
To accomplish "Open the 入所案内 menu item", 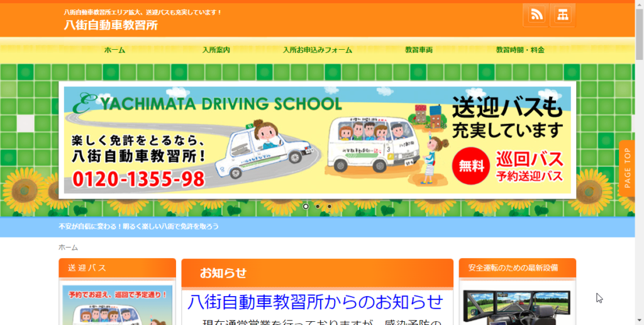I will [x=216, y=50].
